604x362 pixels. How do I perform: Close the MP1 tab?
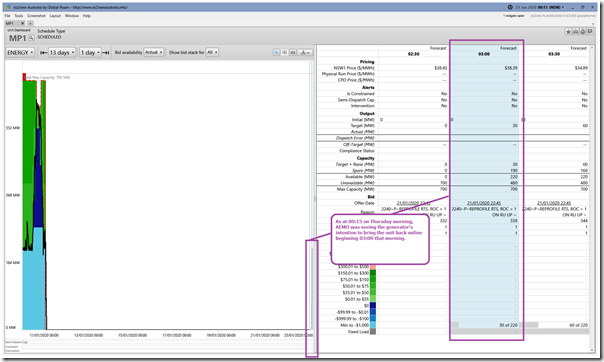coord(22,23)
